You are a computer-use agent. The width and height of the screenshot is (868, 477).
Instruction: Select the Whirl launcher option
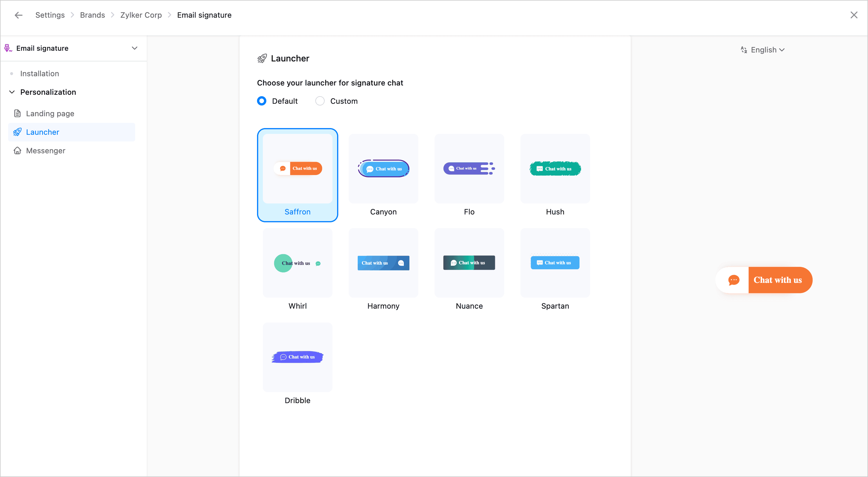tap(297, 263)
